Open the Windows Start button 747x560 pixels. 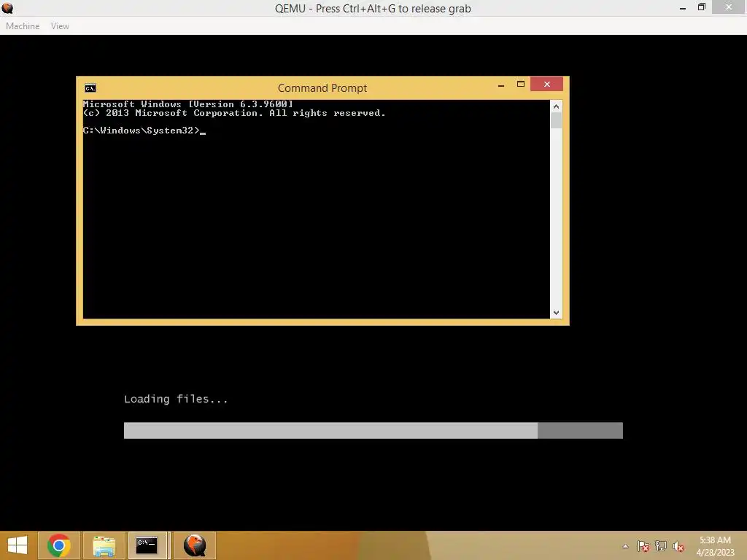point(18,545)
